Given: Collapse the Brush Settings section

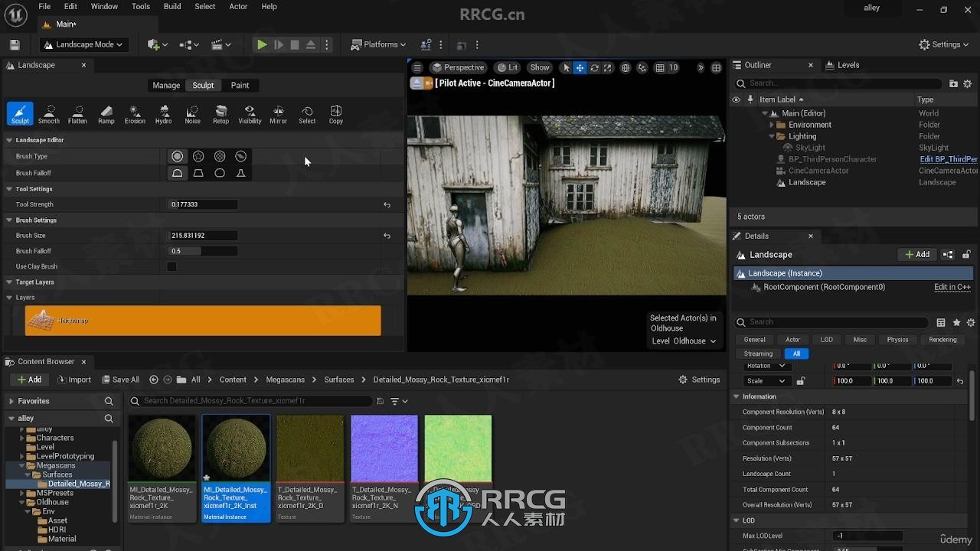Looking at the screenshot, I should [10, 220].
